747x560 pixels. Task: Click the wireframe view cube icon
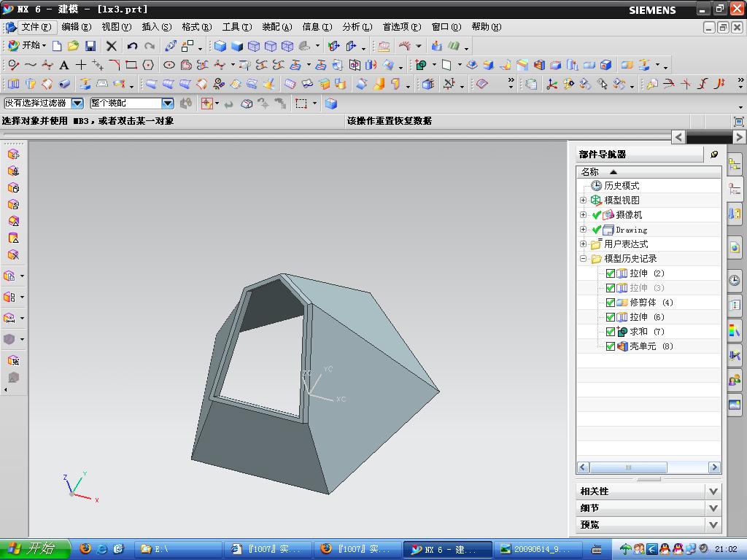(x=254, y=46)
